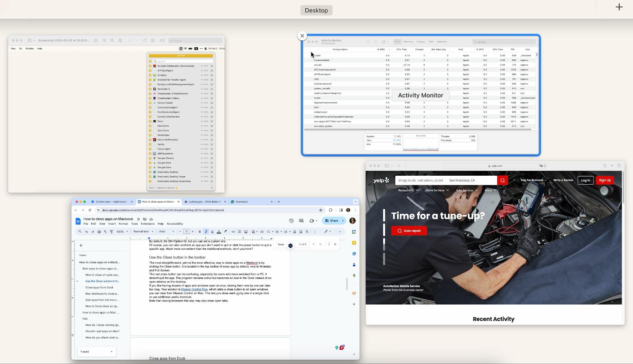Toggle checkbox for Bartender 5
The height and width of the screenshot is (364, 633).
(x=150, y=89)
